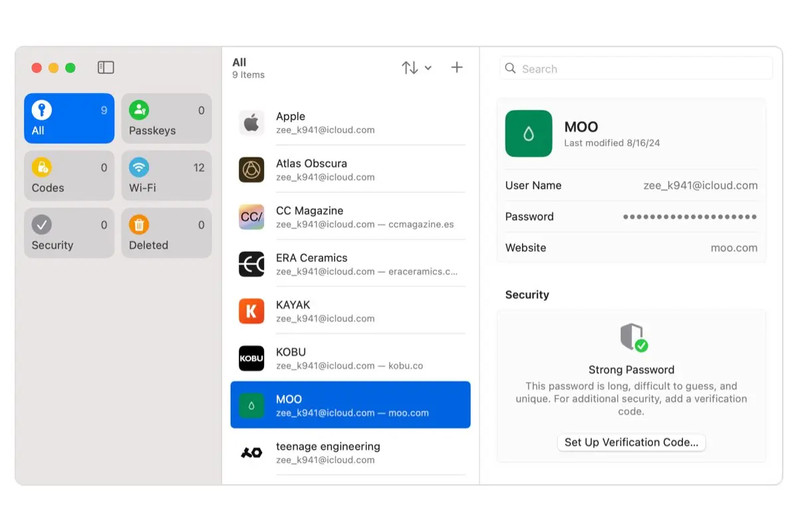Image resolution: width=798 pixels, height=532 pixels.
Task: Open the Security category tile
Action: [69, 233]
